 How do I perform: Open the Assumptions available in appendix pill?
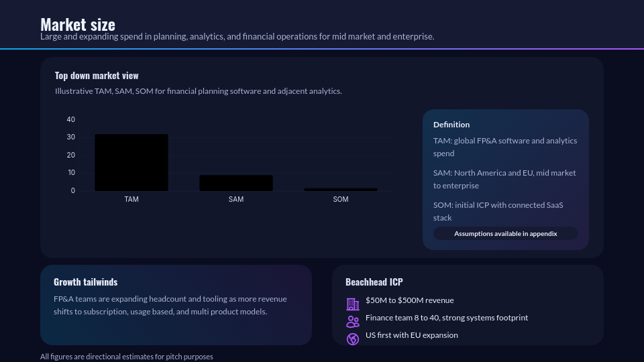(x=505, y=233)
